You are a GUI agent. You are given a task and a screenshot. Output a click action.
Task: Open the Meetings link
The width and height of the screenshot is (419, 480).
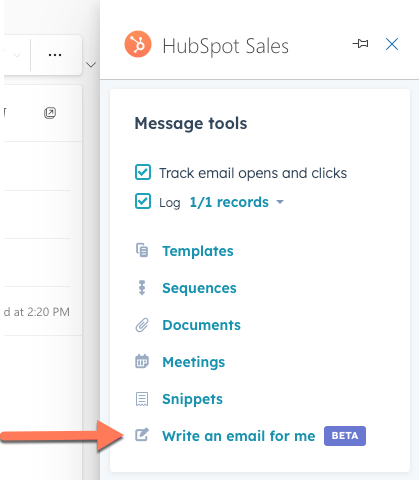[194, 362]
